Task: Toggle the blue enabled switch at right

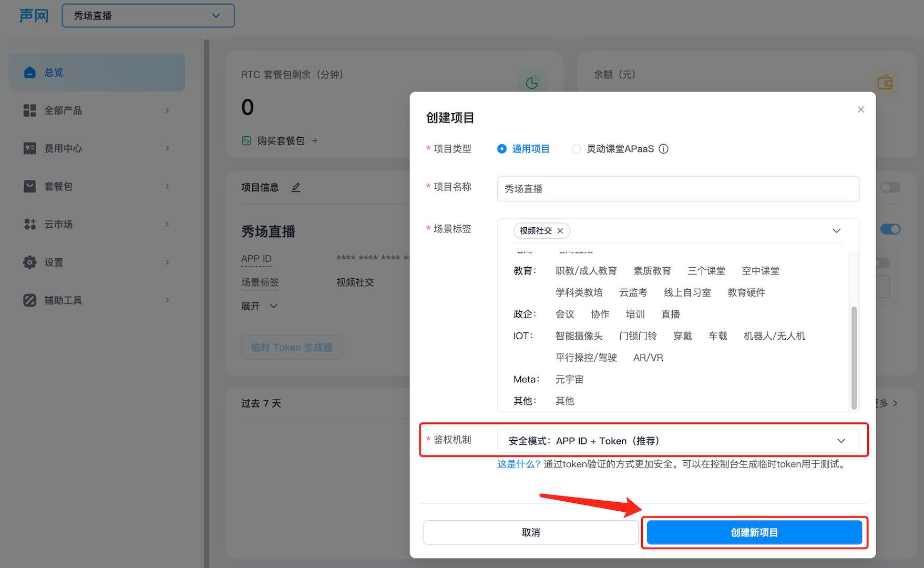Action: [890, 229]
